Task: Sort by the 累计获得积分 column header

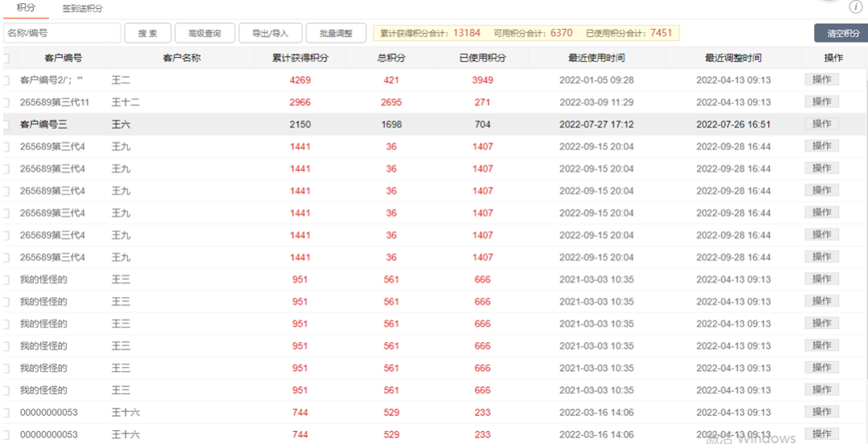Action: pos(301,58)
